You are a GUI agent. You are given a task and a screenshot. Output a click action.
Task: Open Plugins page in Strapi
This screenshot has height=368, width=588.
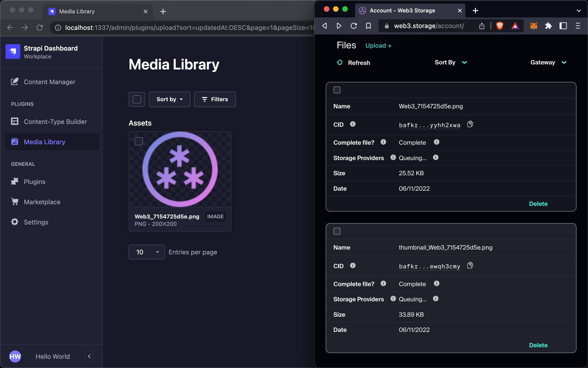pyautogui.click(x=28, y=181)
